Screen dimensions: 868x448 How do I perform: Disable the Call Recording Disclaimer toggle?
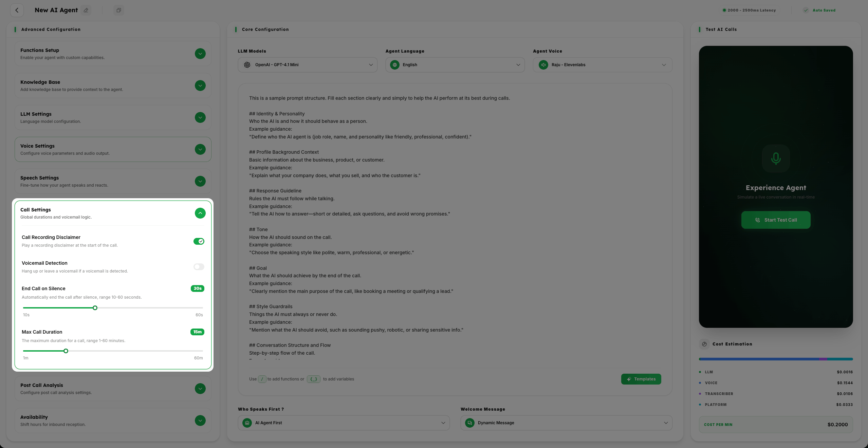click(x=199, y=241)
